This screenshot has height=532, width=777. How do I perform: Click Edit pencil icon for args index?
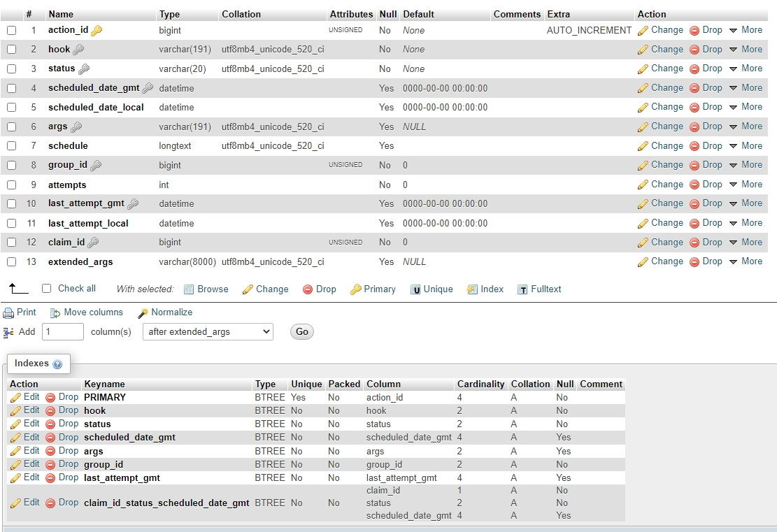(x=15, y=452)
